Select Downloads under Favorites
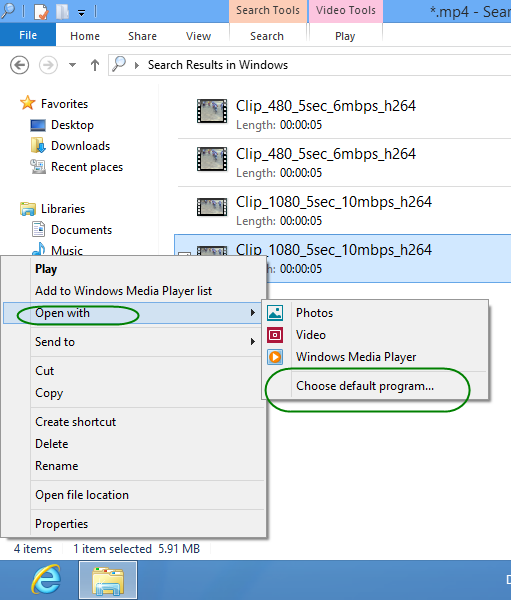Image resolution: width=511 pixels, height=600 pixels. [x=80, y=146]
